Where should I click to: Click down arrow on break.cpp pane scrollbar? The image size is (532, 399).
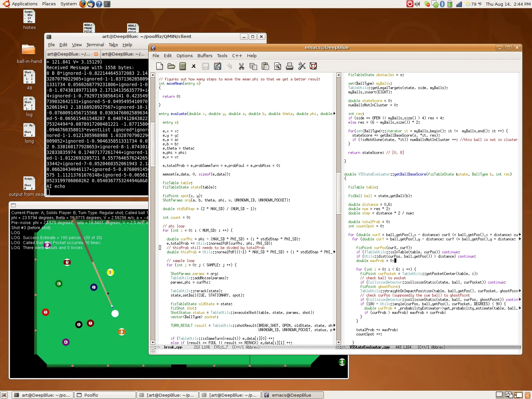pyautogui.click(x=153, y=342)
